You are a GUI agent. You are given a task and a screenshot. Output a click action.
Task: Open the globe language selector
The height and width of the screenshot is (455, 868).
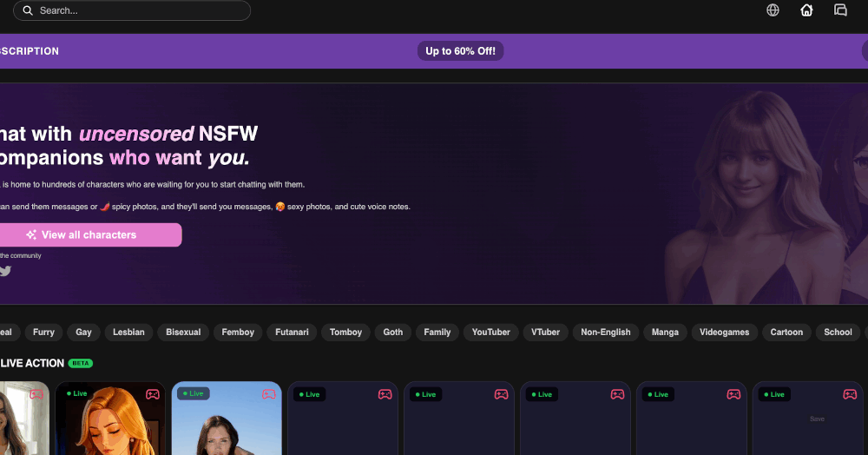[773, 10]
